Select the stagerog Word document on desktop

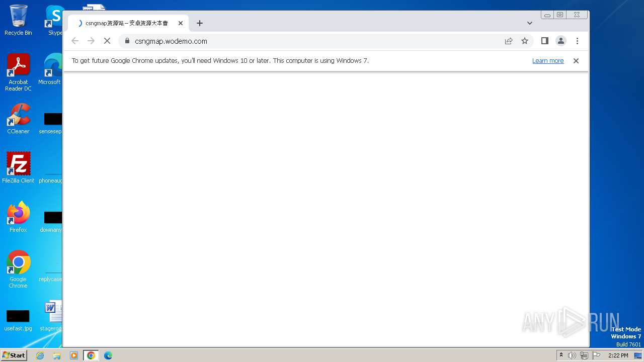[x=52, y=316]
